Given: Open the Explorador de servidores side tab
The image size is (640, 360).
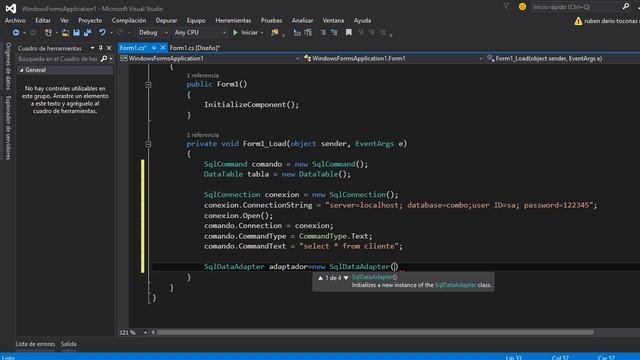Looking at the screenshot, I should point(8,127).
